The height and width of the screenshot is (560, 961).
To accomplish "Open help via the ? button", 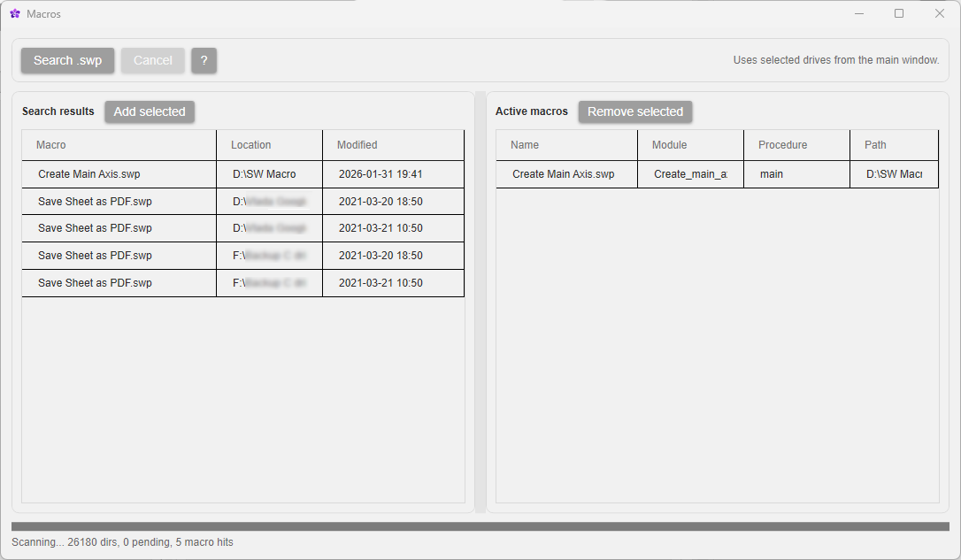I will 204,60.
